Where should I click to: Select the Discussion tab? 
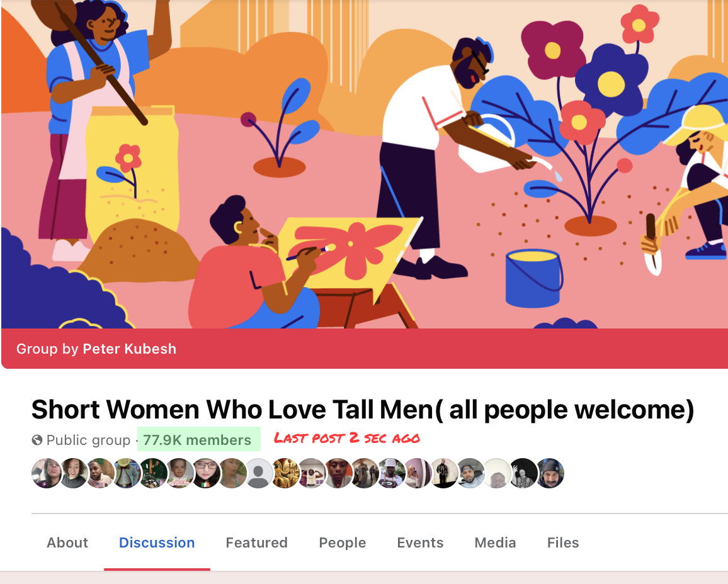pos(157,542)
